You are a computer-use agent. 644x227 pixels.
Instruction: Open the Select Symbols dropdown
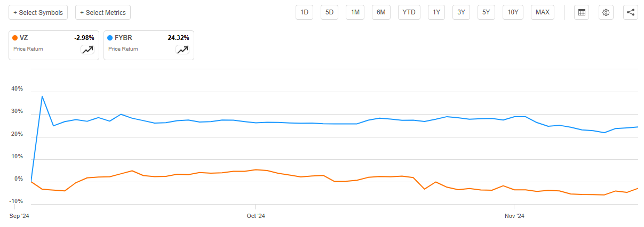38,12
